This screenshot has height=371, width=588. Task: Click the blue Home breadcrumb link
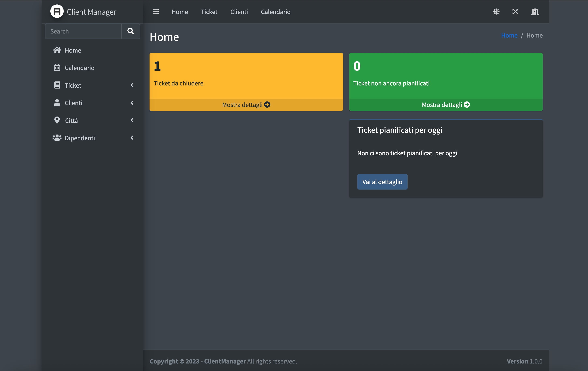(x=509, y=35)
